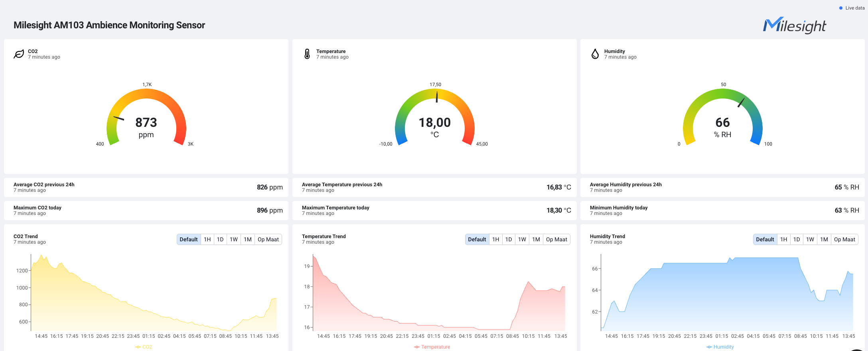Click the Milesight logo
Image resolution: width=868 pixels, height=351 pixels.
794,26
